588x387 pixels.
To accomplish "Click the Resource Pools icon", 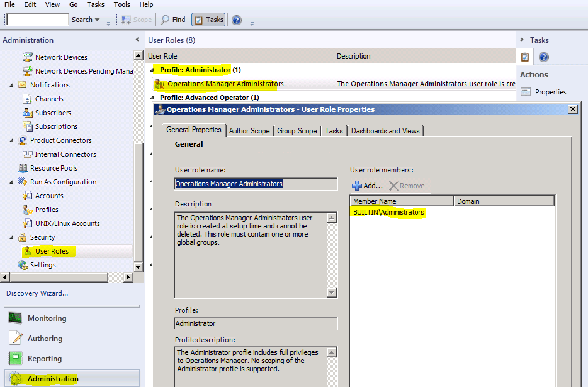I will (23, 168).
